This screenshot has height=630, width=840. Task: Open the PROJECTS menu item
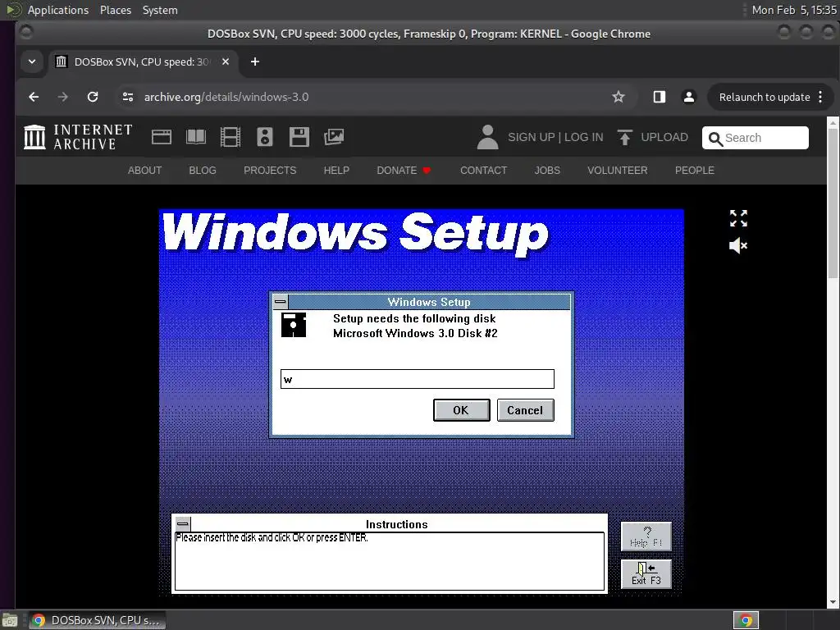coord(270,171)
